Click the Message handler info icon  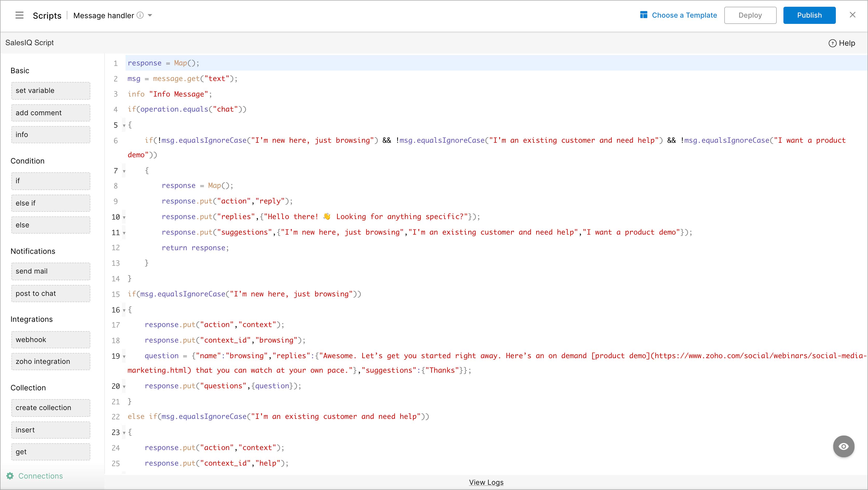[x=140, y=15]
